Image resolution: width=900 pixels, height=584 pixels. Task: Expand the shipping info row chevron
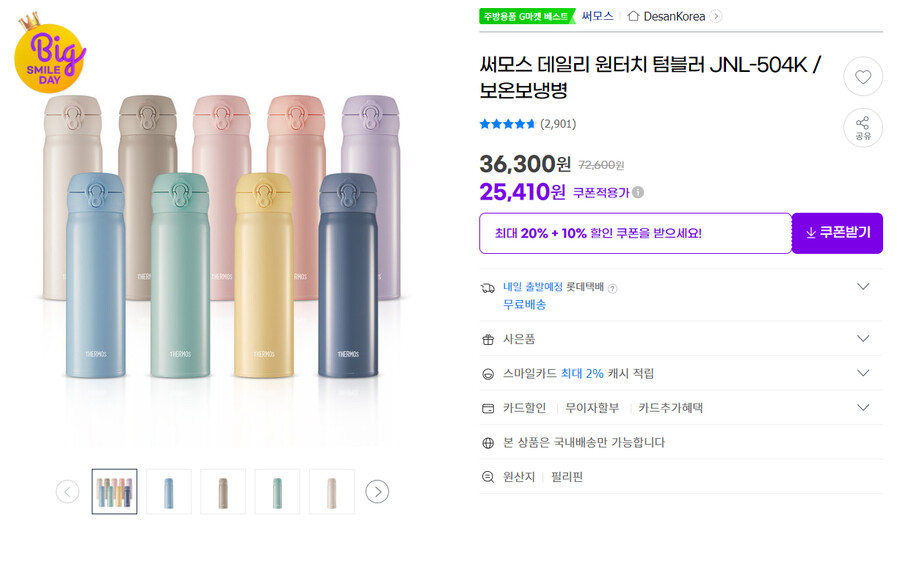[x=864, y=286]
